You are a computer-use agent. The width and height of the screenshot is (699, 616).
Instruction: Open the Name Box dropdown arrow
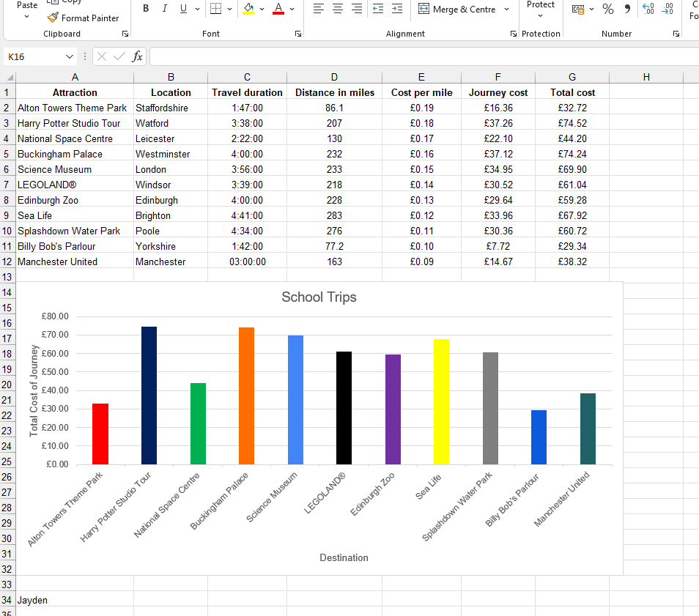coord(69,56)
